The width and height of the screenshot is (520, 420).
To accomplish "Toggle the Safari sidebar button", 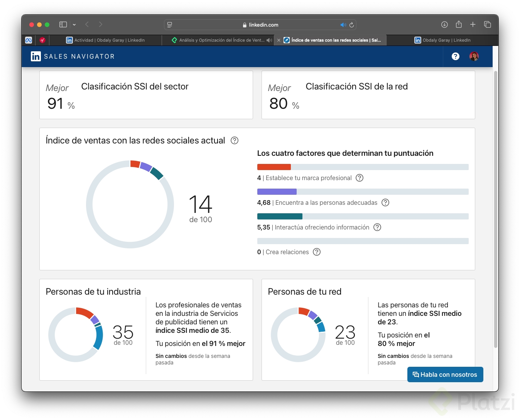I will point(63,25).
